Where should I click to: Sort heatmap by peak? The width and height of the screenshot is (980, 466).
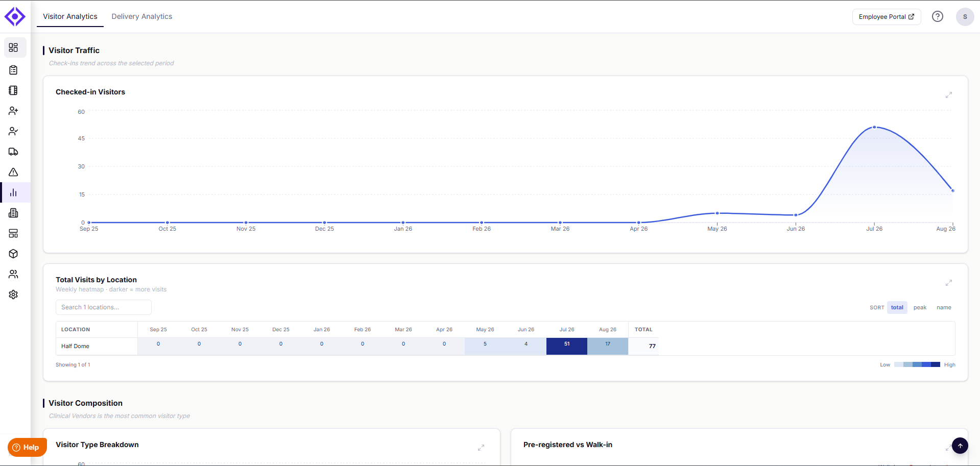[x=920, y=307]
